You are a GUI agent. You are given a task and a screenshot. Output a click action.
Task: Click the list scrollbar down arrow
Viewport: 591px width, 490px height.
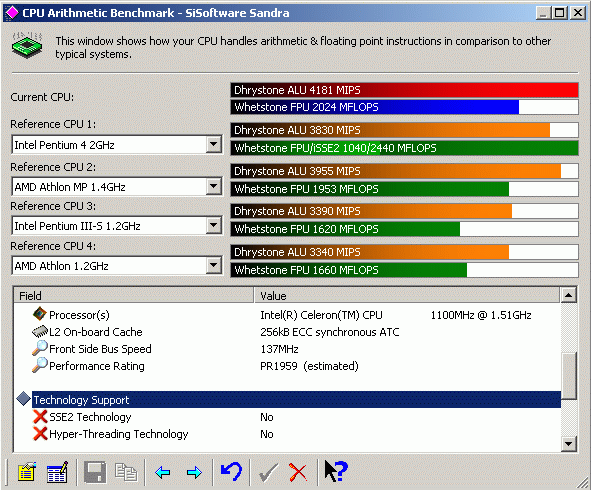pyautogui.click(x=568, y=444)
